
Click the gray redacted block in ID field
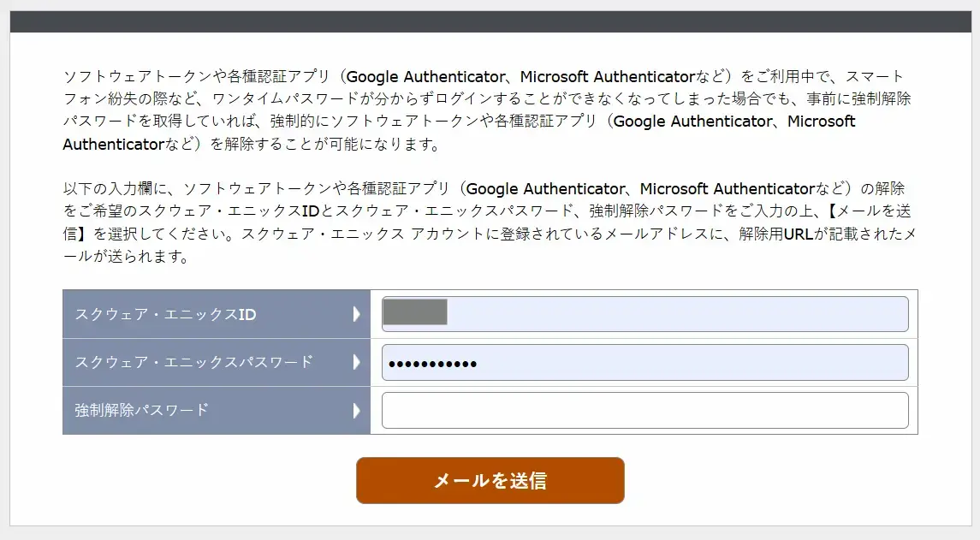pos(415,312)
